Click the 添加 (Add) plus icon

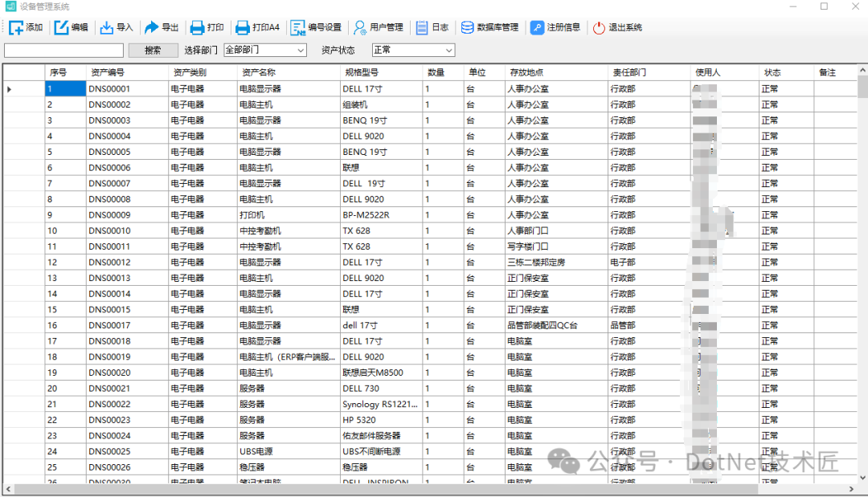click(16, 27)
